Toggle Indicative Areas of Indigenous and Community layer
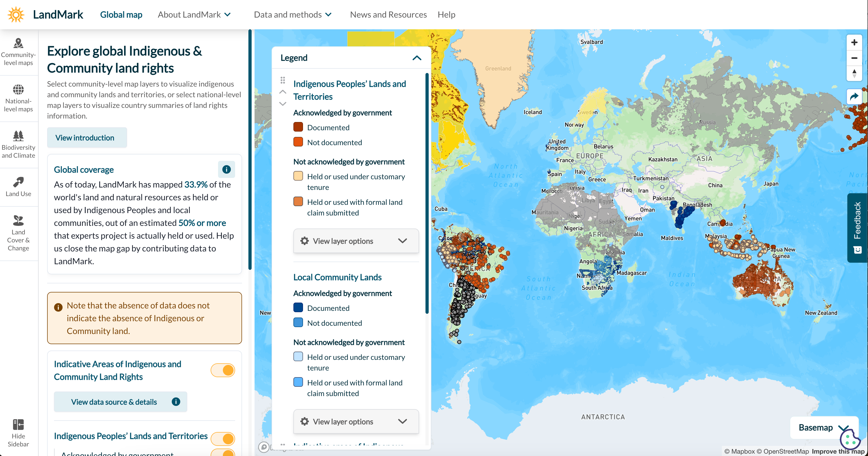 coord(223,370)
